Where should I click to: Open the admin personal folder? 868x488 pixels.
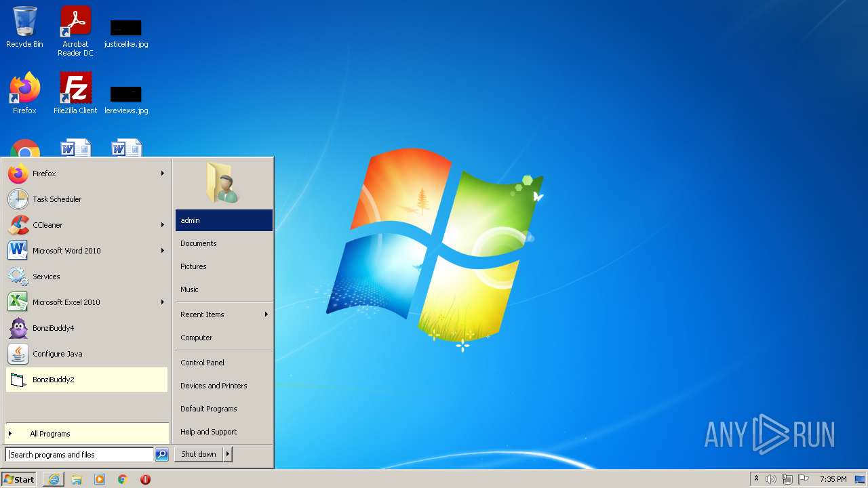click(x=224, y=220)
